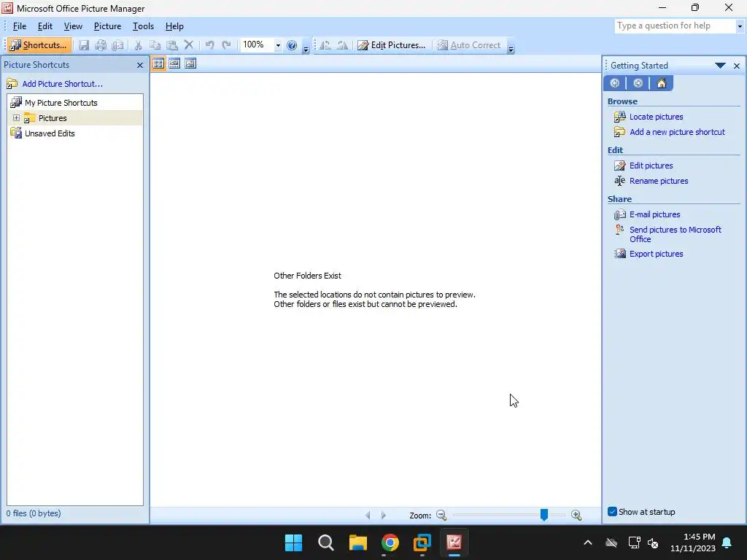Click task pane Home icon

tap(661, 83)
